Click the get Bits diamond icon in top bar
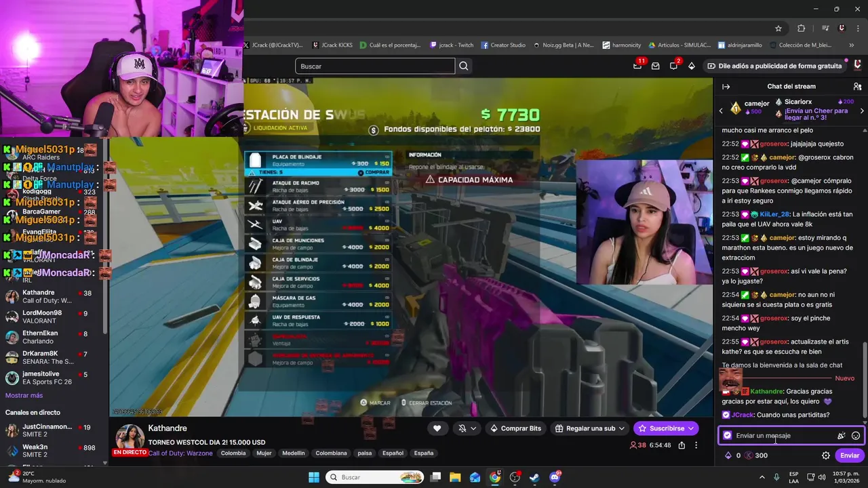This screenshot has width=868, height=488. [692, 66]
